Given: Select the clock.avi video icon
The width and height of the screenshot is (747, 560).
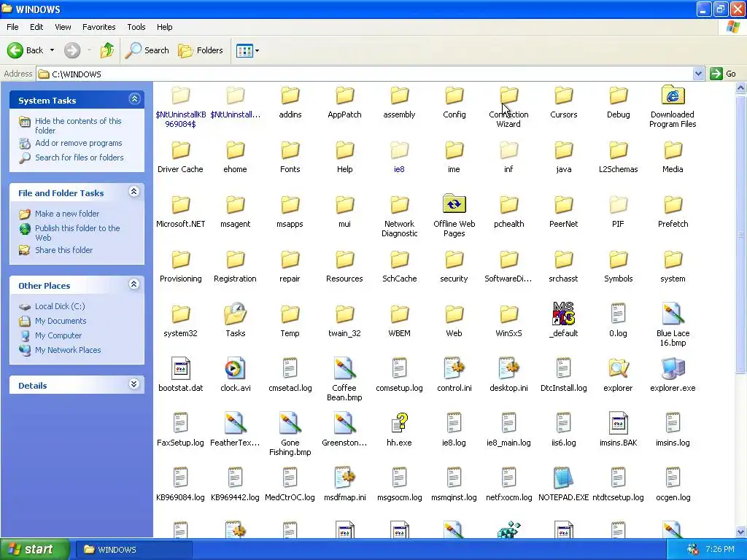Looking at the screenshot, I should click(236, 368).
